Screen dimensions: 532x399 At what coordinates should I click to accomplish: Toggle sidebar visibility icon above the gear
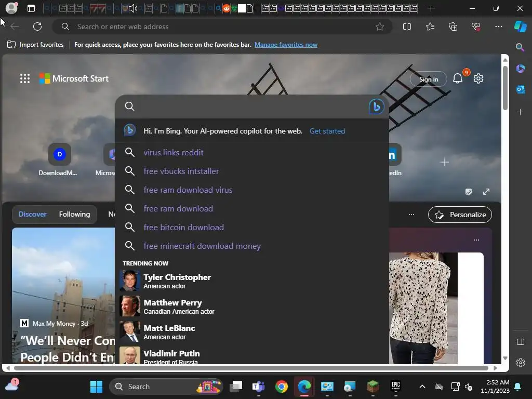(520, 342)
